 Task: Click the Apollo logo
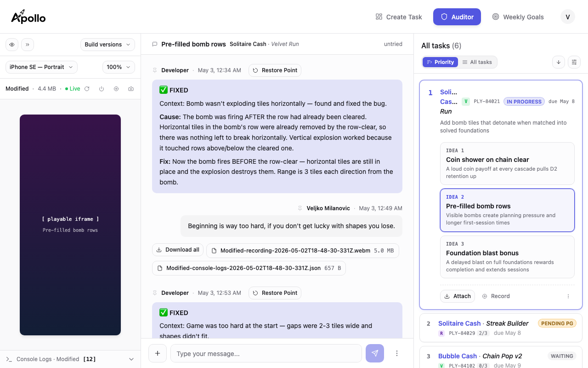(28, 17)
